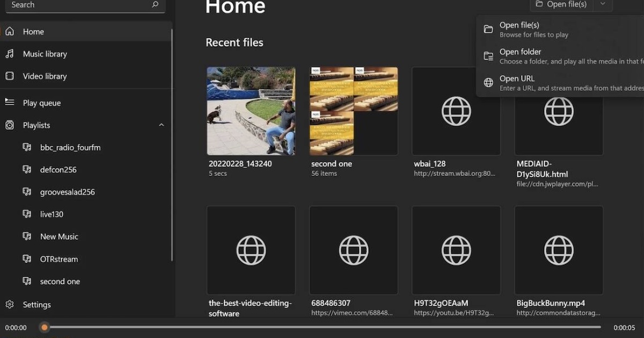Click the globe icon above H9T32gOEAaM
Image resolution: width=644 pixels, height=338 pixels.
pos(456,251)
